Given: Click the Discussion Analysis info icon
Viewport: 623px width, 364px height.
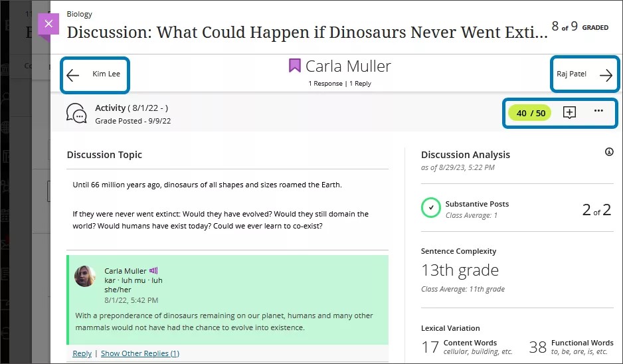Looking at the screenshot, I should point(609,152).
